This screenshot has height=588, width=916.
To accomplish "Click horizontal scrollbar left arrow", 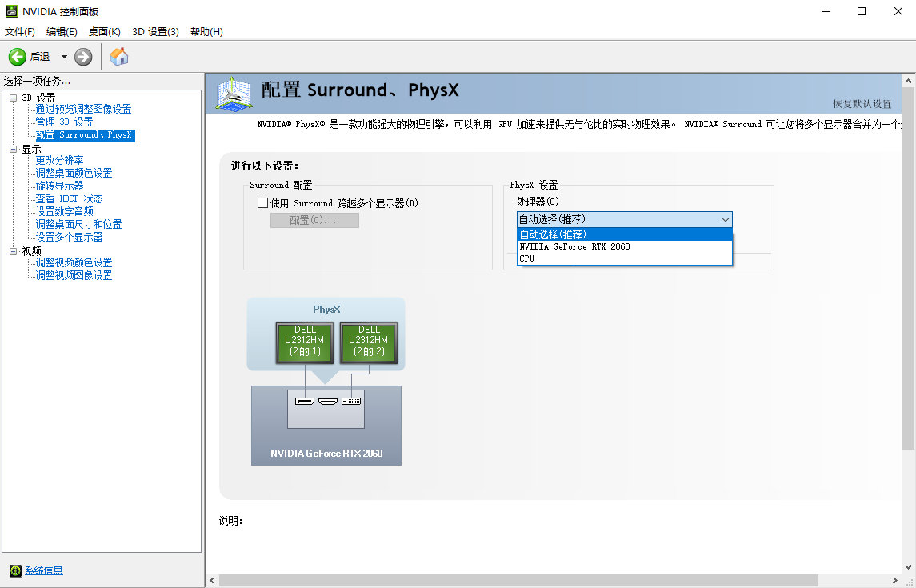I will click(x=212, y=581).
